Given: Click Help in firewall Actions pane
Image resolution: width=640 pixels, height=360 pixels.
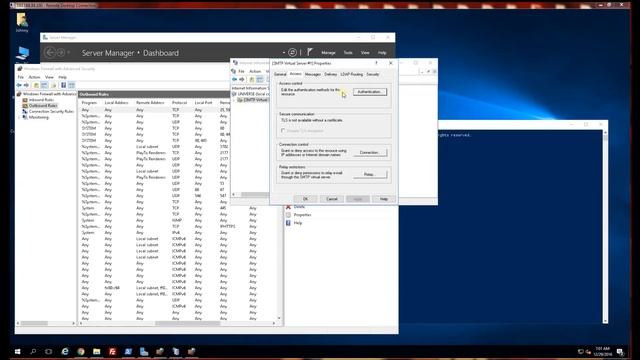Looking at the screenshot, I should click(298, 223).
